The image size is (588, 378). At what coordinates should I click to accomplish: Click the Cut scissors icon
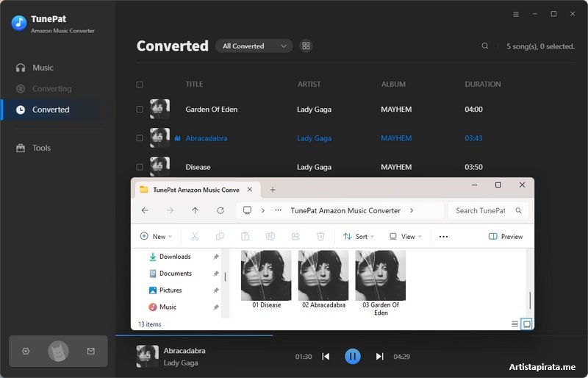[x=194, y=237]
